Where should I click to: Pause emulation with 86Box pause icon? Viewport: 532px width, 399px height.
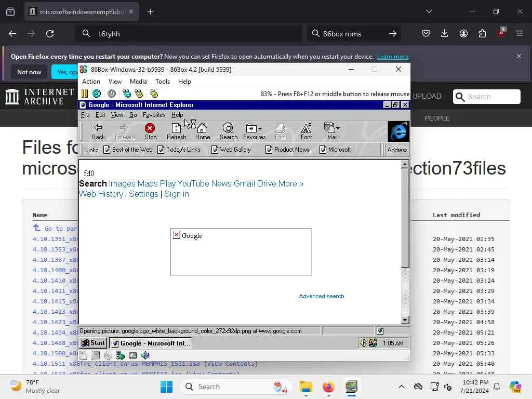point(85,94)
